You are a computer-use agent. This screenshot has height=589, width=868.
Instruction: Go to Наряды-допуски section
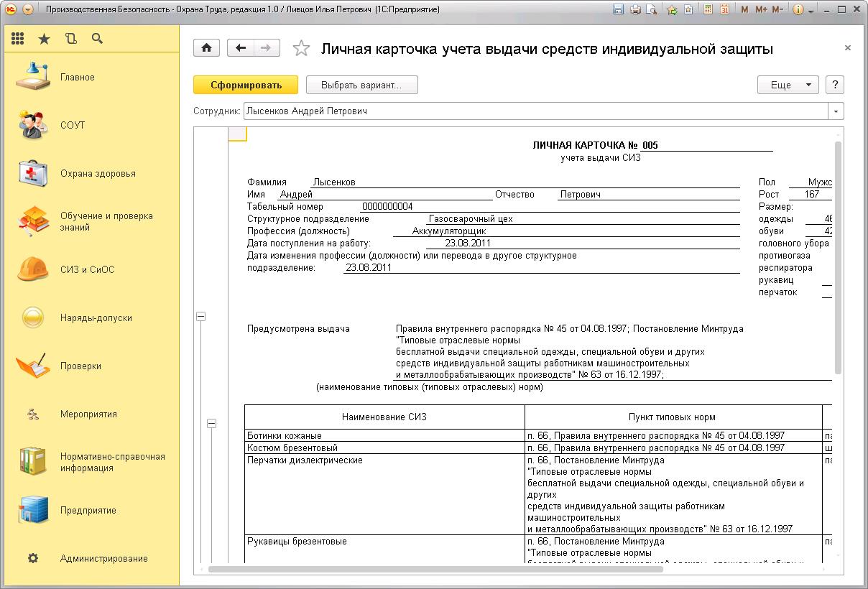(x=96, y=317)
